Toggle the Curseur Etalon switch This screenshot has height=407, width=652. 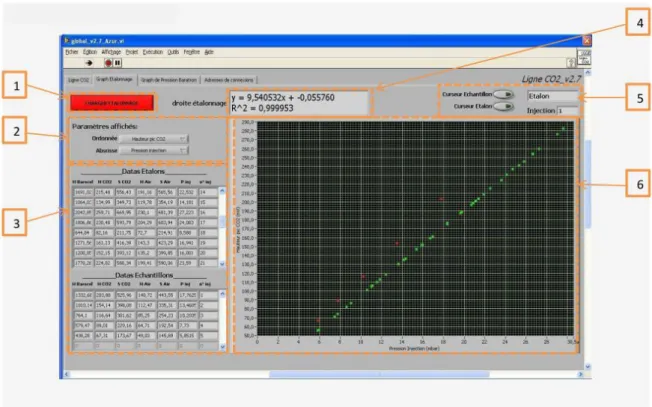[x=504, y=106]
